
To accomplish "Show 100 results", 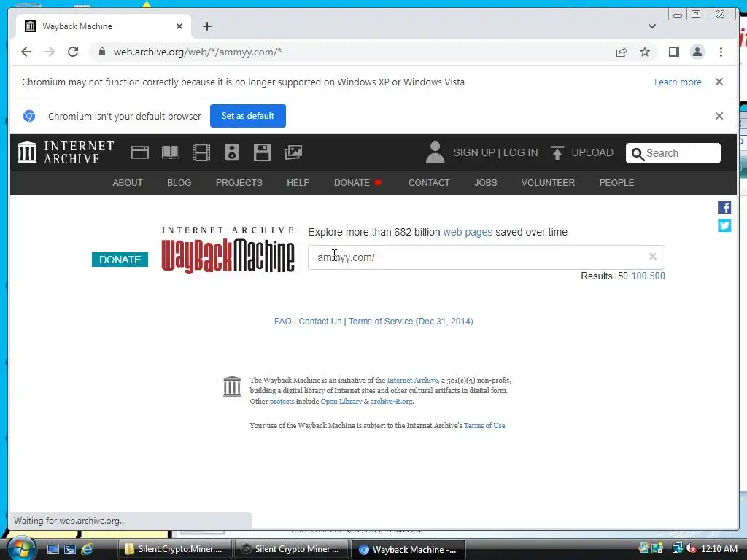I will (x=639, y=276).
